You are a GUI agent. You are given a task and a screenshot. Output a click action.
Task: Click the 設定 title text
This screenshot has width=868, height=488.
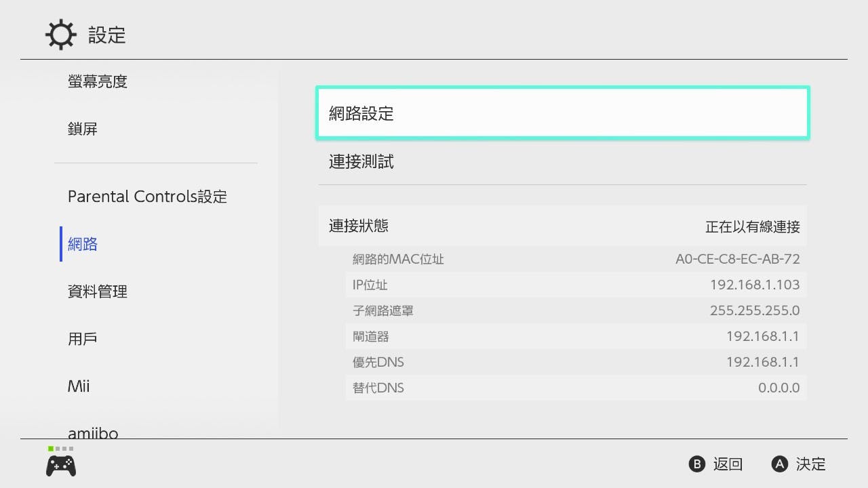point(107,35)
